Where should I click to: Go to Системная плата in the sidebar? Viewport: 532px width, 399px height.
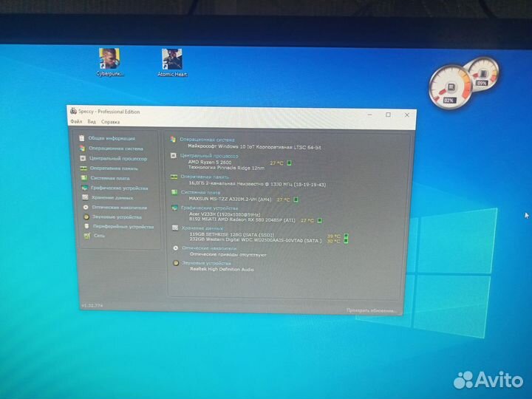110,178
